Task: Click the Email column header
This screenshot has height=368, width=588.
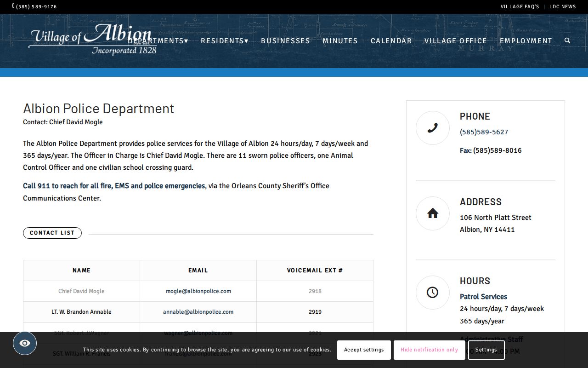Action: pos(198,270)
